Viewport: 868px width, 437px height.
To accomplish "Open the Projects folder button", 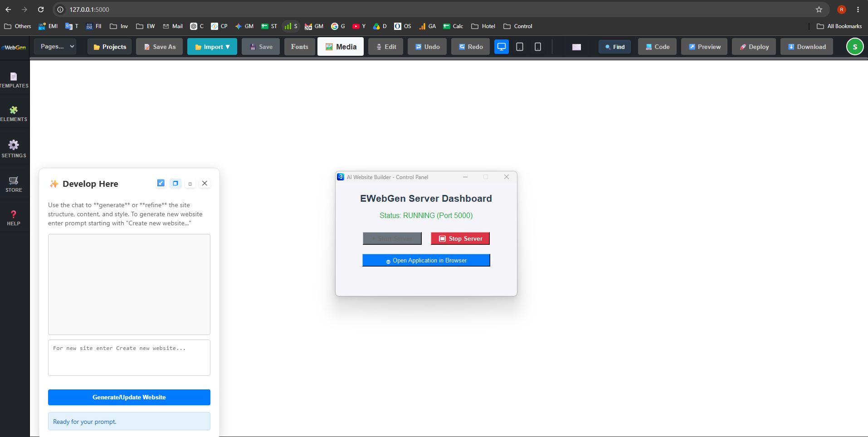I will [110, 47].
